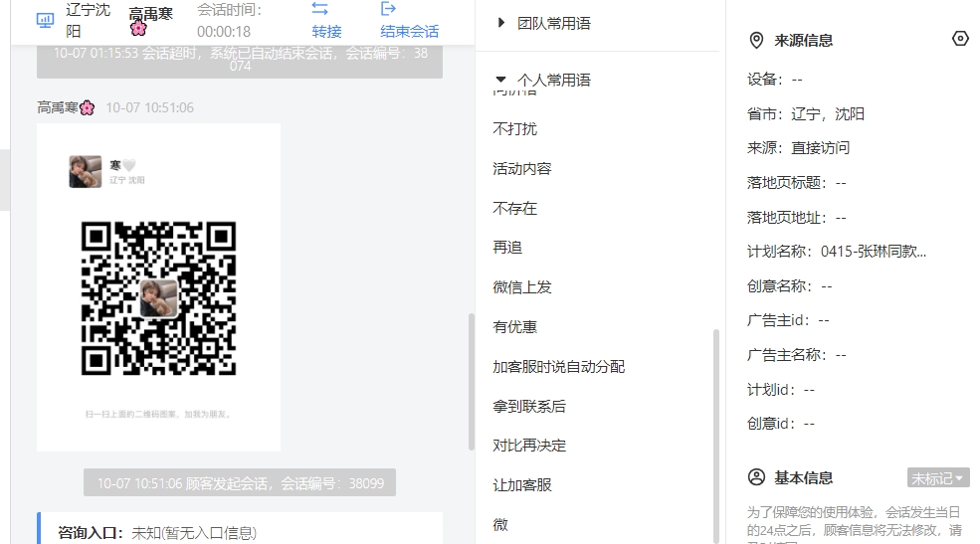The height and width of the screenshot is (544, 980).
Task: Select the quick phrase 加客服时说自动分配
Action: 558,367
